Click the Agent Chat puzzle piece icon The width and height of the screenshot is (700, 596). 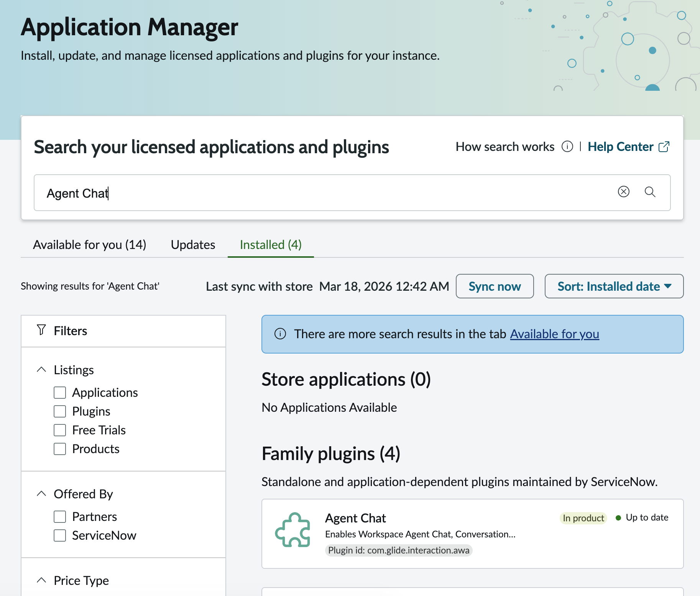tap(293, 530)
